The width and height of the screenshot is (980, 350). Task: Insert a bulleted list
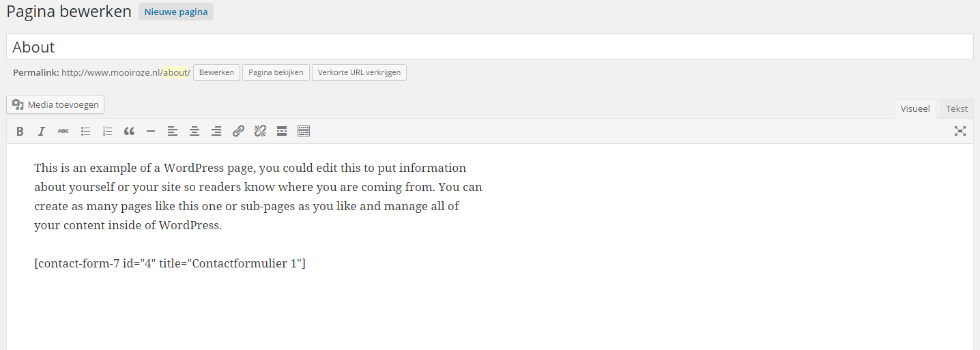click(85, 131)
